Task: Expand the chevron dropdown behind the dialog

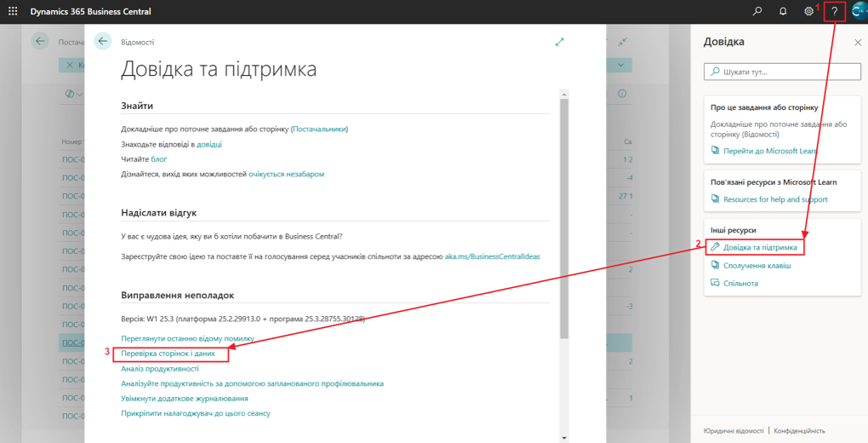Action: (x=621, y=65)
